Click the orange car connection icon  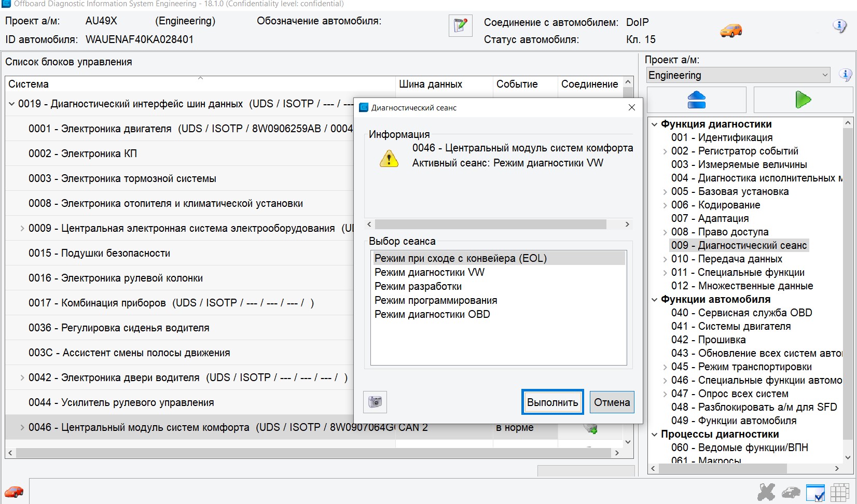point(731,31)
